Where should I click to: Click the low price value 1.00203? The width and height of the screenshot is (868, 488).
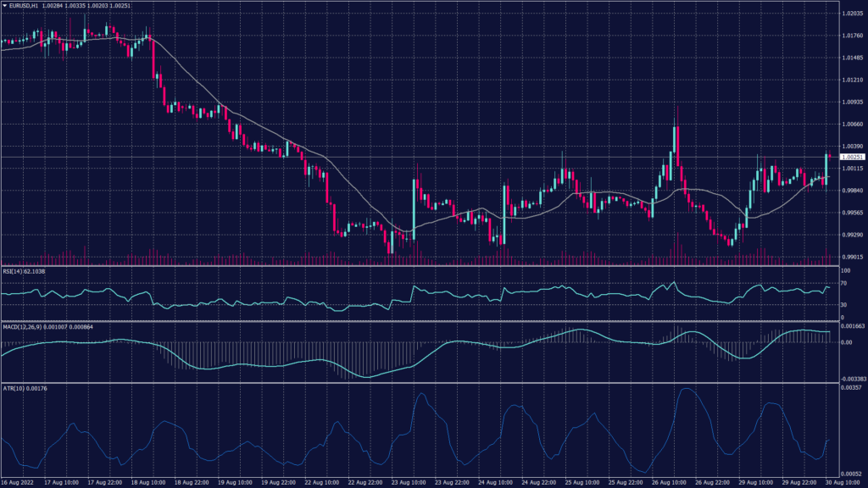click(97, 7)
